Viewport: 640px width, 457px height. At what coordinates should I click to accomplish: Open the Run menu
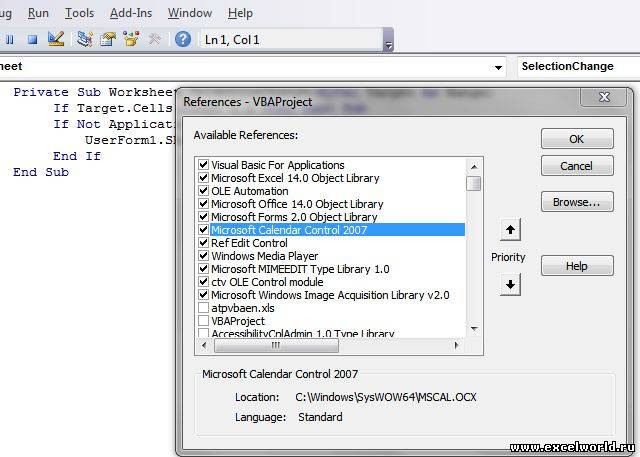click(38, 13)
